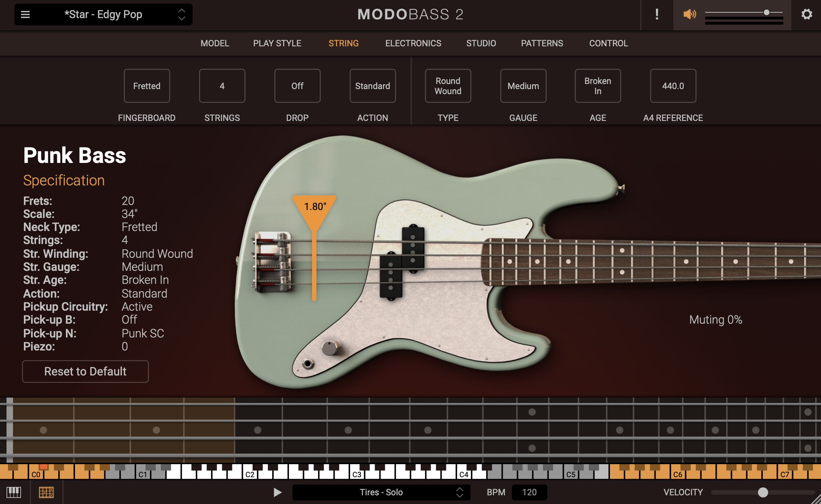Image resolution: width=821 pixels, height=504 pixels.
Task: Click the bass bridge saddle assembly
Action: (273, 262)
